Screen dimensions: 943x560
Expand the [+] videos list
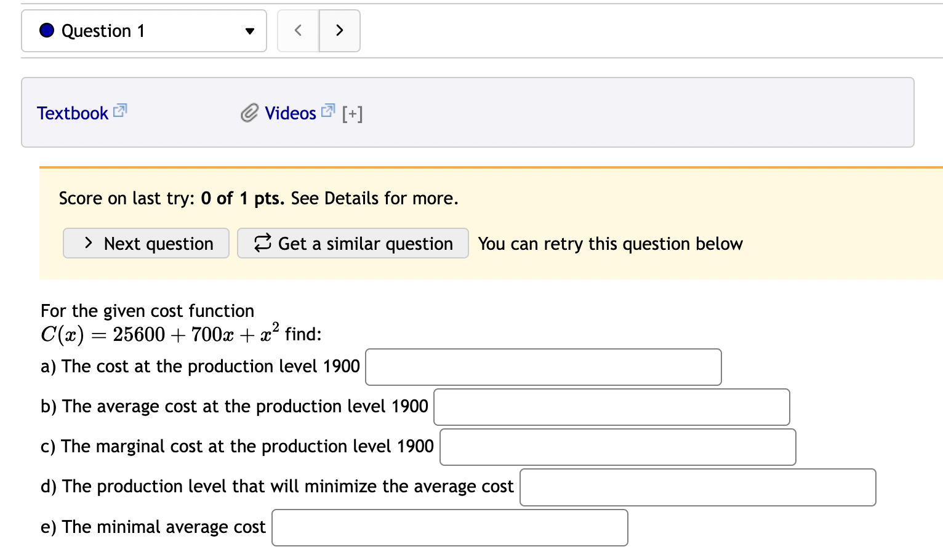353,114
